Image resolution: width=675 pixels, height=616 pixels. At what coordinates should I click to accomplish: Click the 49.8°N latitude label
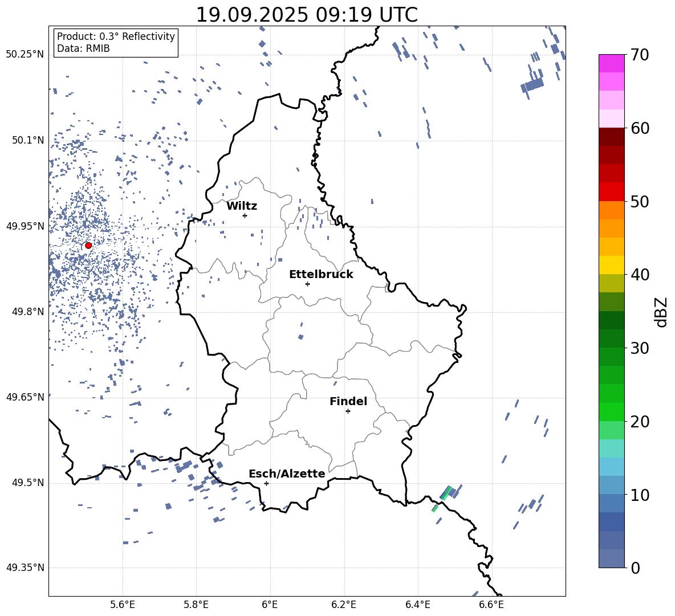[28, 312]
